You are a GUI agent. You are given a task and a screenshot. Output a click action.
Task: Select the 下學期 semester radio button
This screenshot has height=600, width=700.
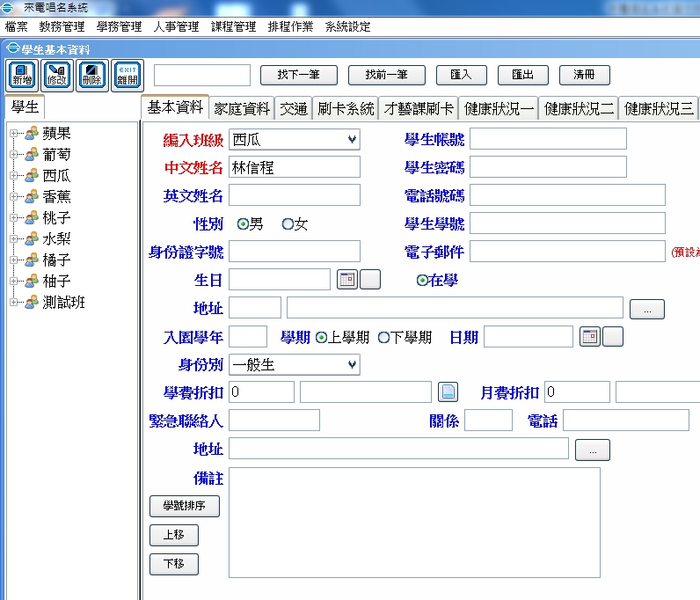383,337
